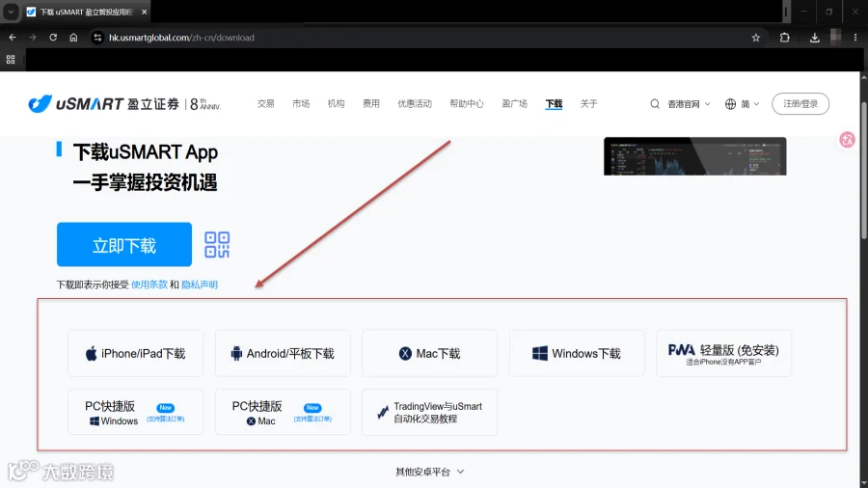Open the browser extensions puzzle icon
The height and width of the screenshot is (488, 868).
pyautogui.click(x=784, y=38)
